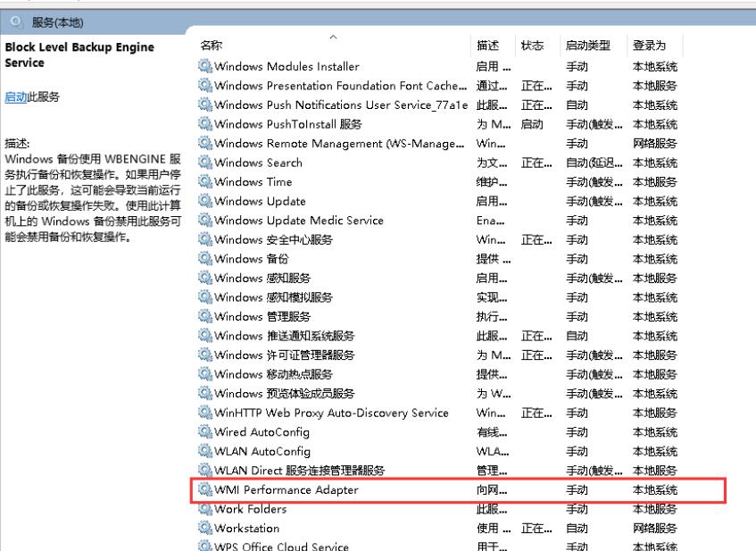Click gear icon of Windows 感知模拟服务

(x=205, y=296)
